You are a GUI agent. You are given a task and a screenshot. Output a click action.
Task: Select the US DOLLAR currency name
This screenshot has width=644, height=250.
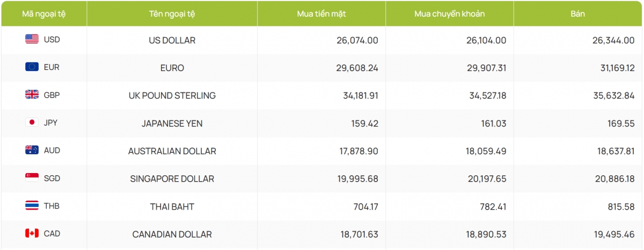[172, 40]
